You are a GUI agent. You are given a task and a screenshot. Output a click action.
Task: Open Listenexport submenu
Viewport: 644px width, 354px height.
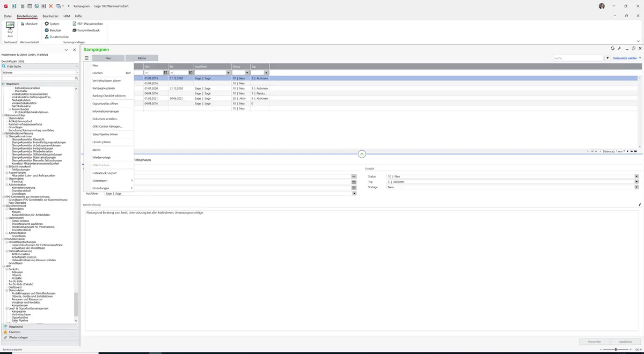point(109,181)
